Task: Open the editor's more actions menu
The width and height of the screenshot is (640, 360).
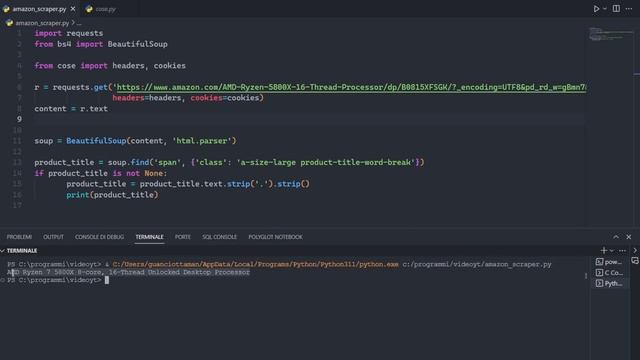Action: click(629, 9)
